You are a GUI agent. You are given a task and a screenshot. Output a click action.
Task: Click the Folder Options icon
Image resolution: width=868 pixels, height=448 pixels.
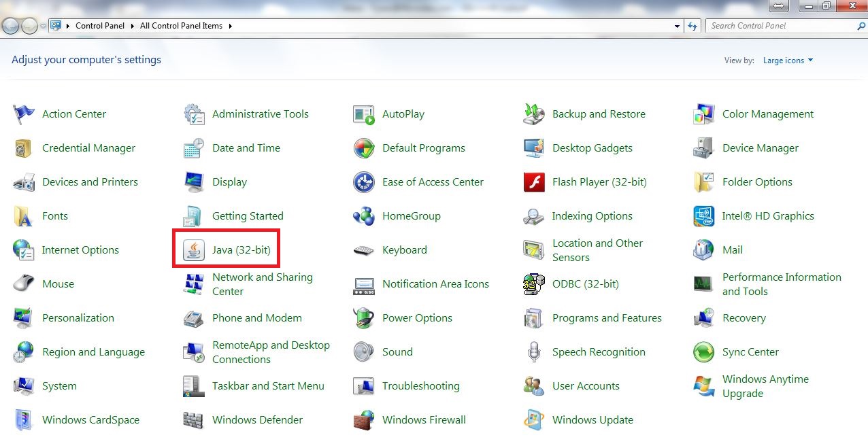tap(704, 182)
